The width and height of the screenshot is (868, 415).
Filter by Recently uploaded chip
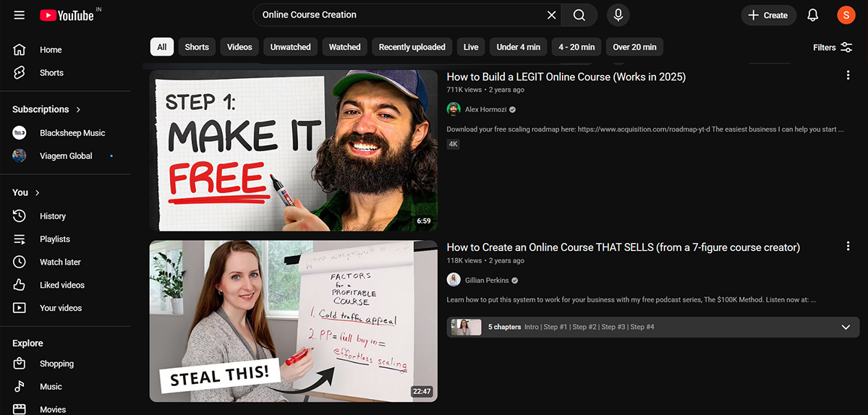coord(412,47)
